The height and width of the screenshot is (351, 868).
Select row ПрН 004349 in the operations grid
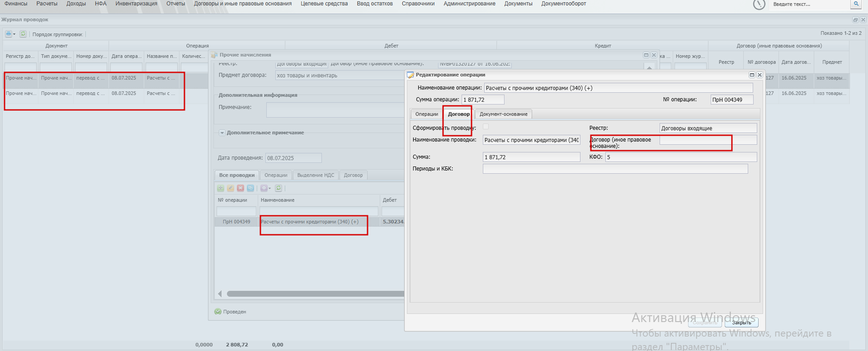click(x=310, y=222)
